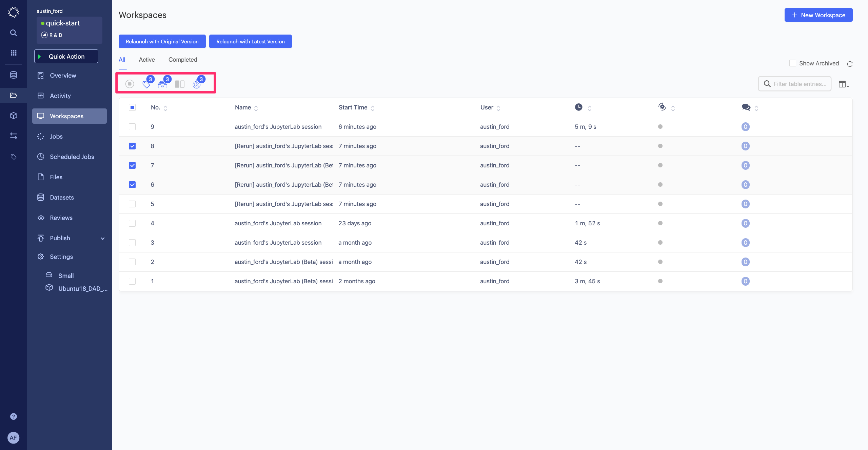Click status dot for workspace 1

[x=660, y=281]
